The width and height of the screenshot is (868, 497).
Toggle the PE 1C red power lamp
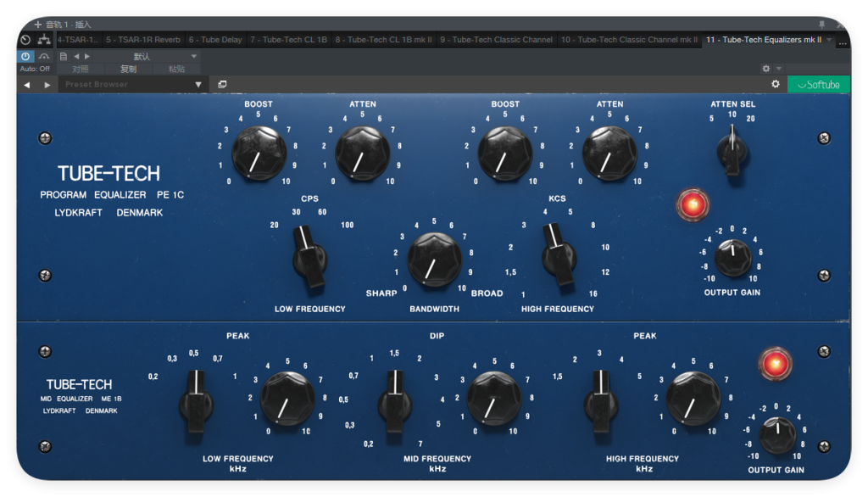click(x=692, y=205)
